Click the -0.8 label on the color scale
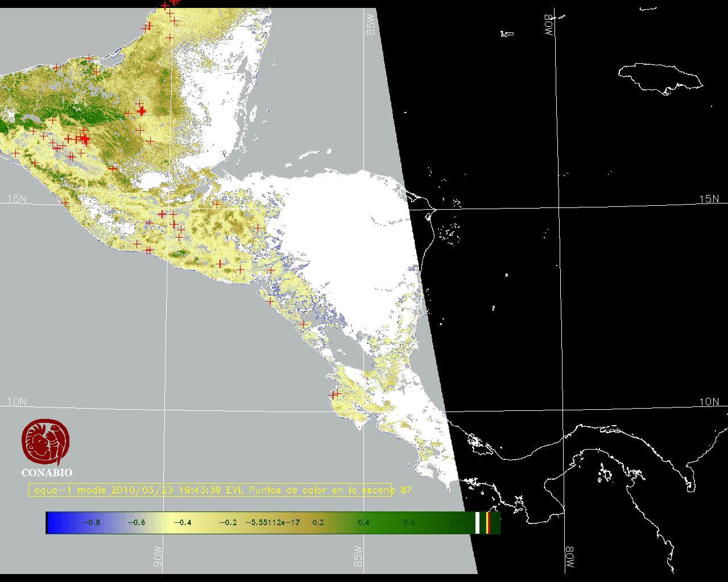The height and width of the screenshot is (582, 728). click(91, 523)
